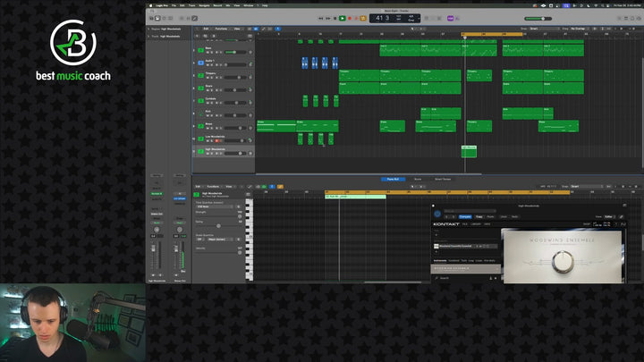Click the High Woodwinds track icon
This screenshot has width=644, height=362.
[x=201, y=151]
